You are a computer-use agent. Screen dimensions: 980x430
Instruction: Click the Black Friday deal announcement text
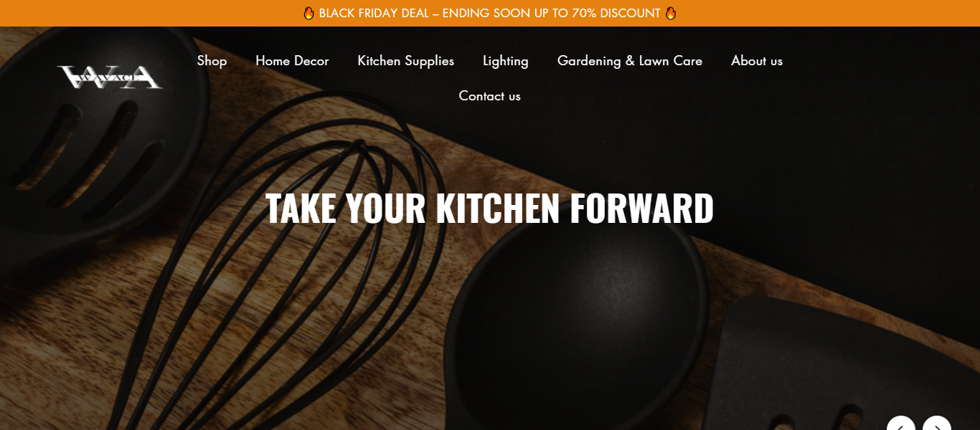[x=489, y=13]
